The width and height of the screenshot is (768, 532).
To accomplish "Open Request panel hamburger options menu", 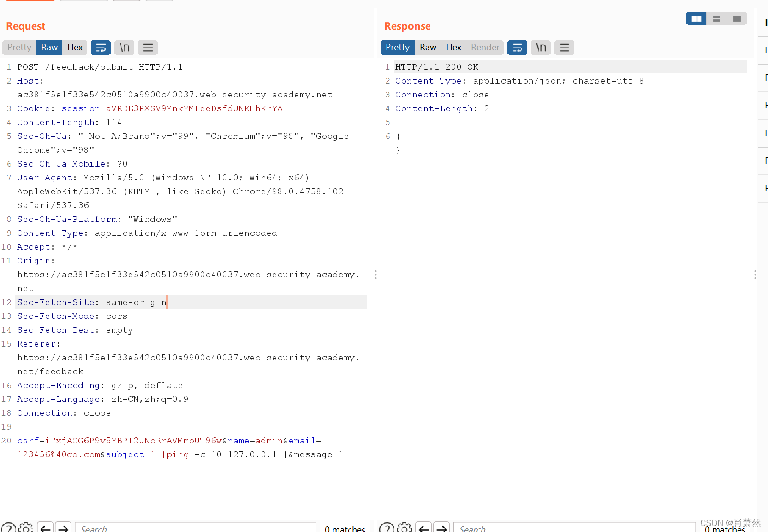I will [148, 48].
